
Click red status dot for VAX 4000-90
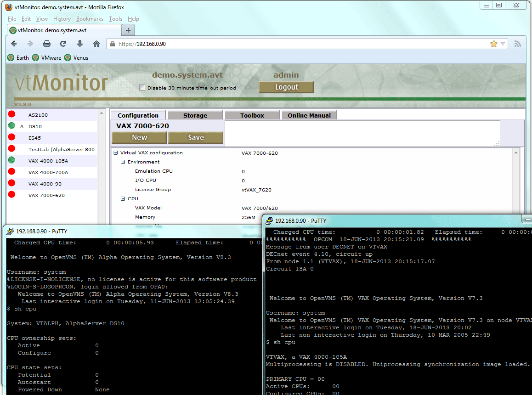[x=12, y=183]
